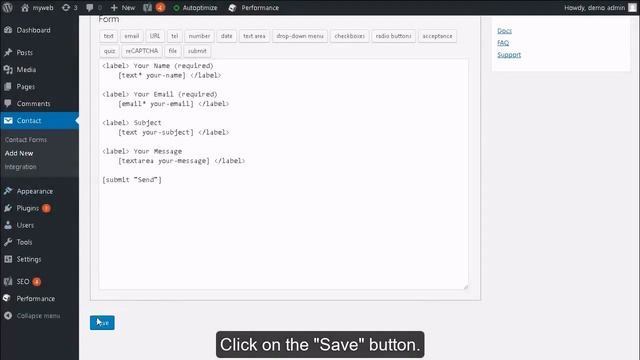Insert a reCAPTCHA tag
Screen dimensions: 640x360
(142, 51)
